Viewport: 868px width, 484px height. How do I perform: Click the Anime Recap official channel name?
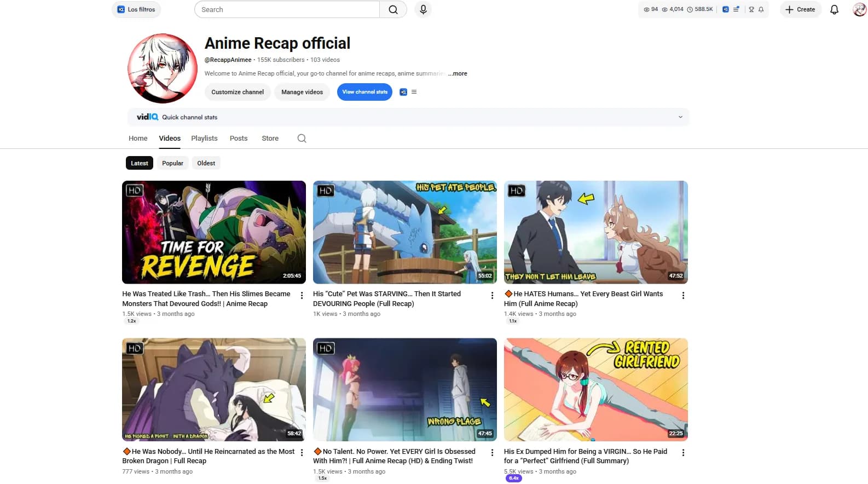pos(277,43)
